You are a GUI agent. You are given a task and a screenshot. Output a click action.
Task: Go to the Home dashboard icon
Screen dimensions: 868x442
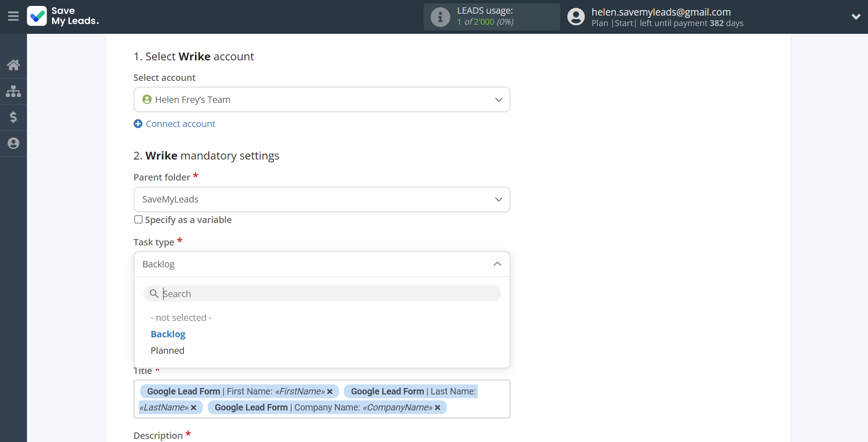pyautogui.click(x=13, y=65)
